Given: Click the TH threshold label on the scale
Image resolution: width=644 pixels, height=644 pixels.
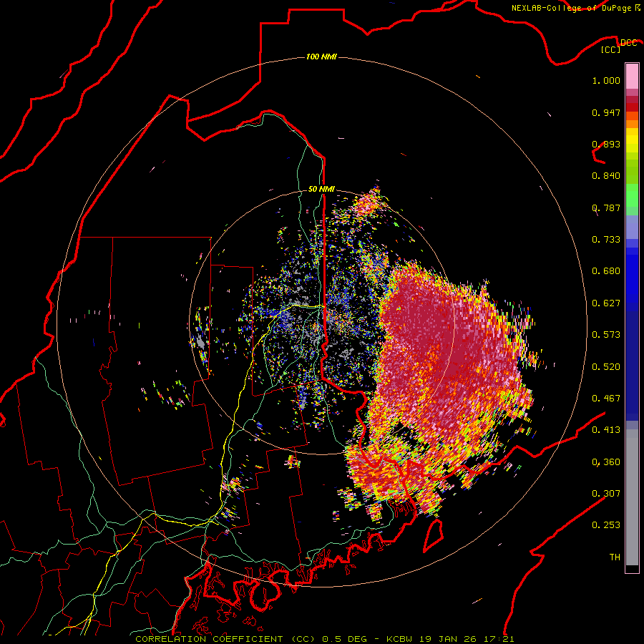Looking at the screenshot, I should coord(615,557).
